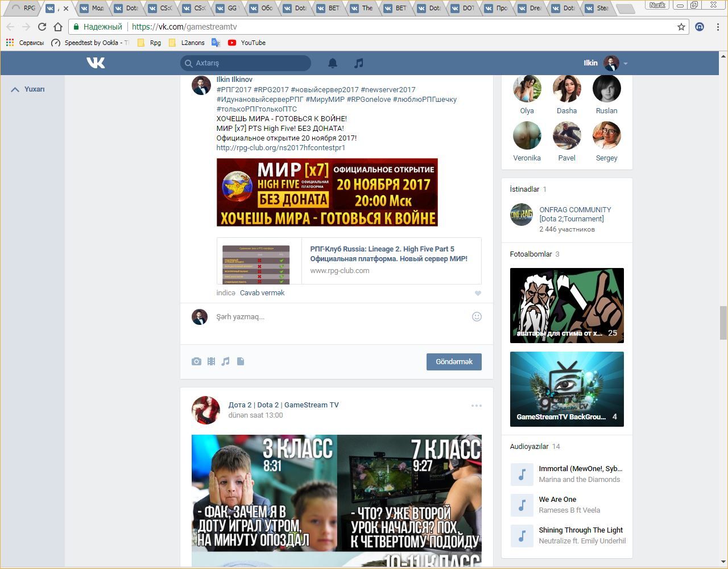This screenshot has height=569, width=728.
Task: Attach a video with film icon
Action: point(211,361)
